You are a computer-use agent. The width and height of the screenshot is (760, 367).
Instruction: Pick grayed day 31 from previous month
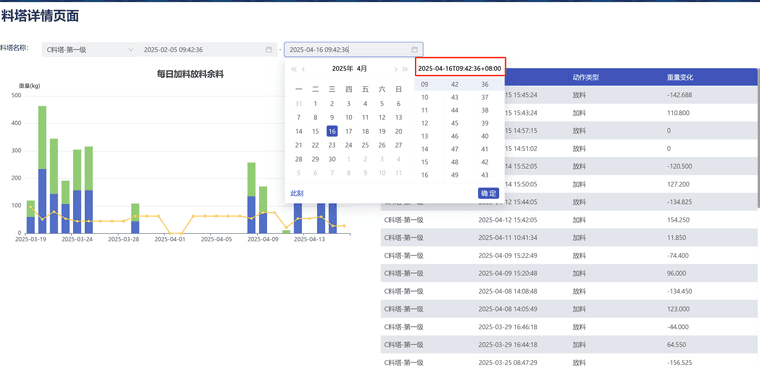click(299, 103)
